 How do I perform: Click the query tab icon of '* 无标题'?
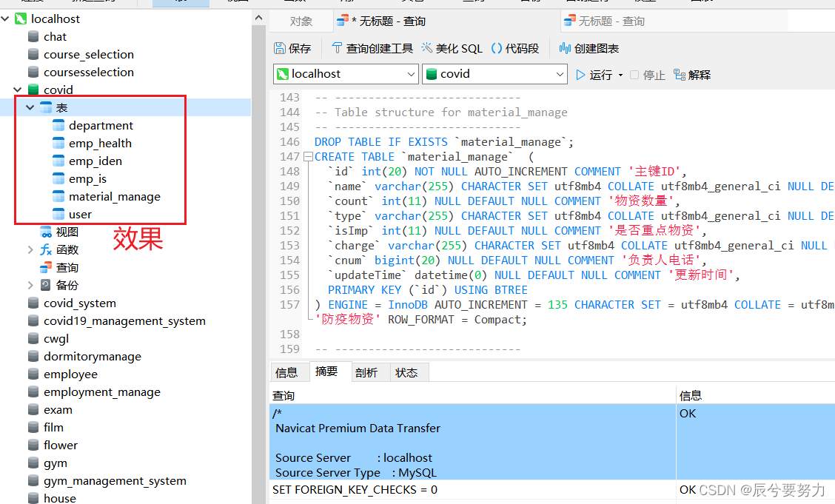pos(343,21)
